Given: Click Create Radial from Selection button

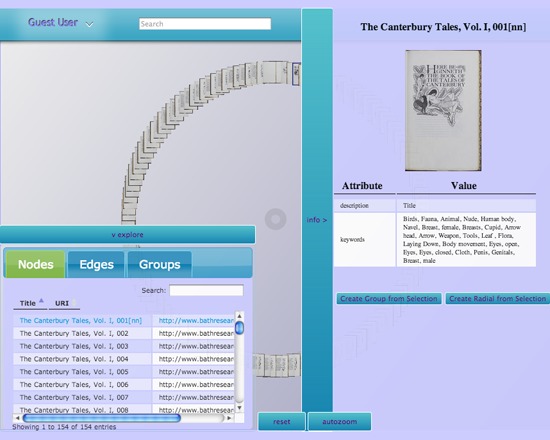Looking at the screenshot, I should pyautogui.click(x=497, y=299).
